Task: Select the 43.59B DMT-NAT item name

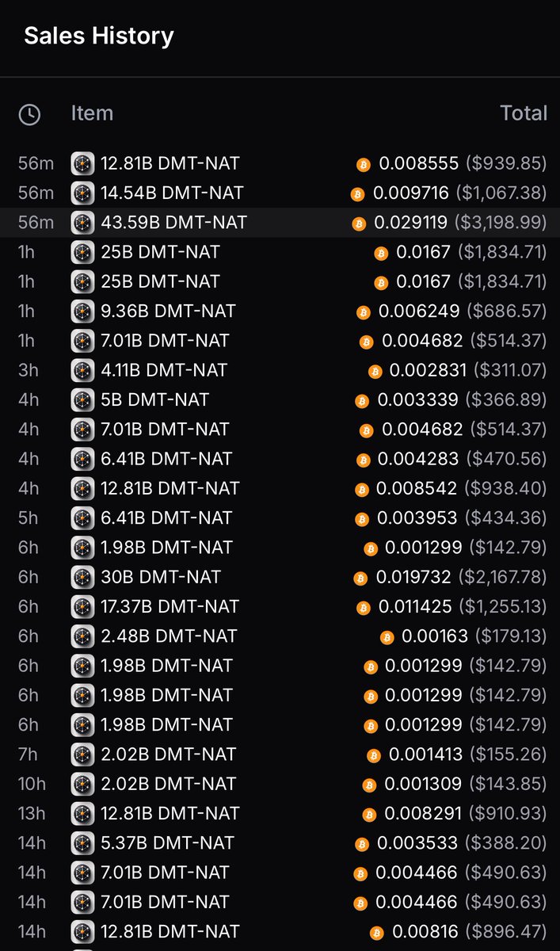Action: [x=173, y=223]
